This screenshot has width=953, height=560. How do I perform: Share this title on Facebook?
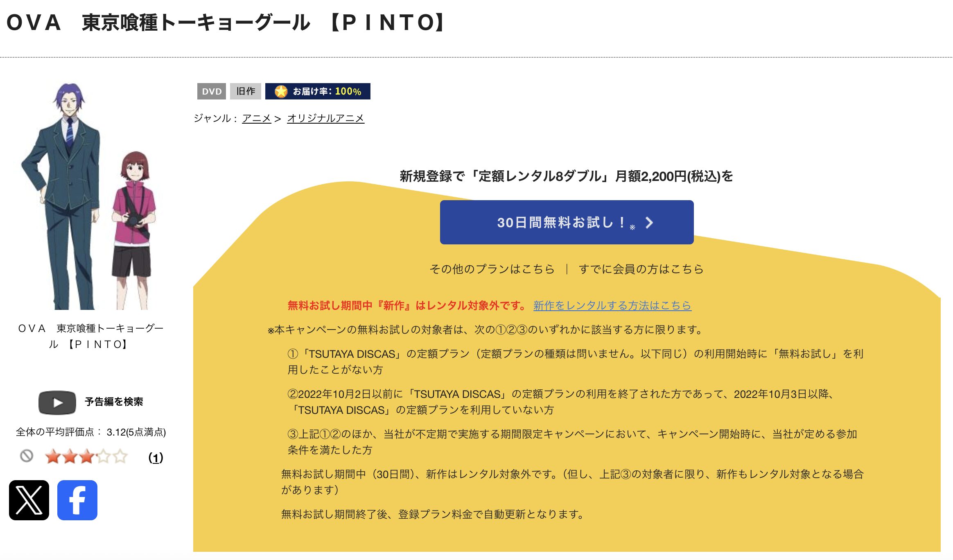(x=77, y=500)
